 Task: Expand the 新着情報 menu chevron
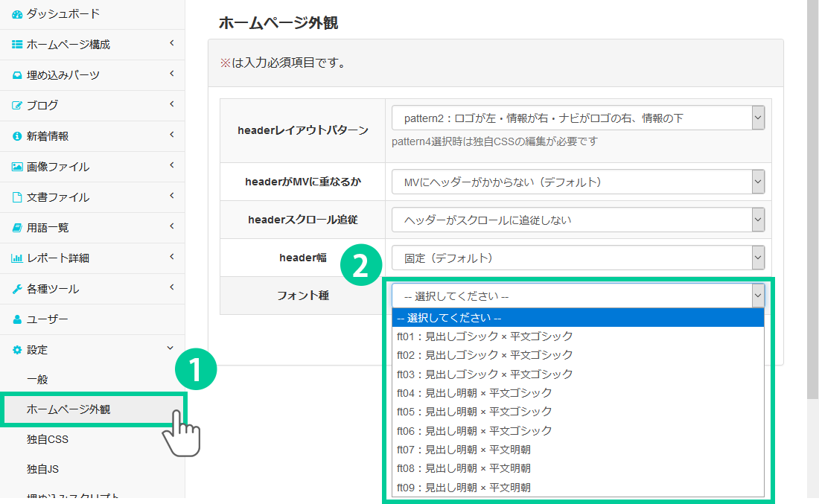tap(171, 135)
